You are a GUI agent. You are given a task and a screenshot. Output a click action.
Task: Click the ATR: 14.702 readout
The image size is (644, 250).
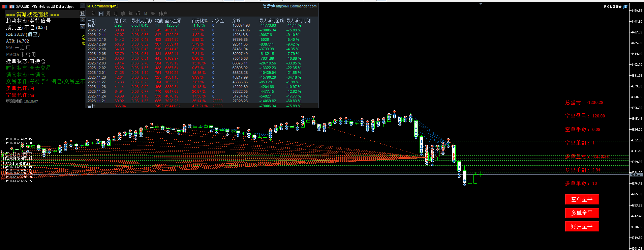(18, 41)
